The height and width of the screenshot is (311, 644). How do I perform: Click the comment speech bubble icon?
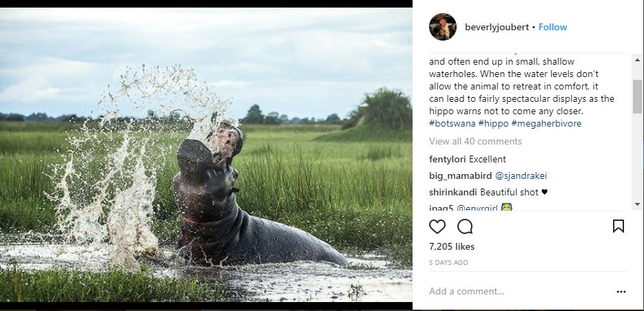point(465,226)
